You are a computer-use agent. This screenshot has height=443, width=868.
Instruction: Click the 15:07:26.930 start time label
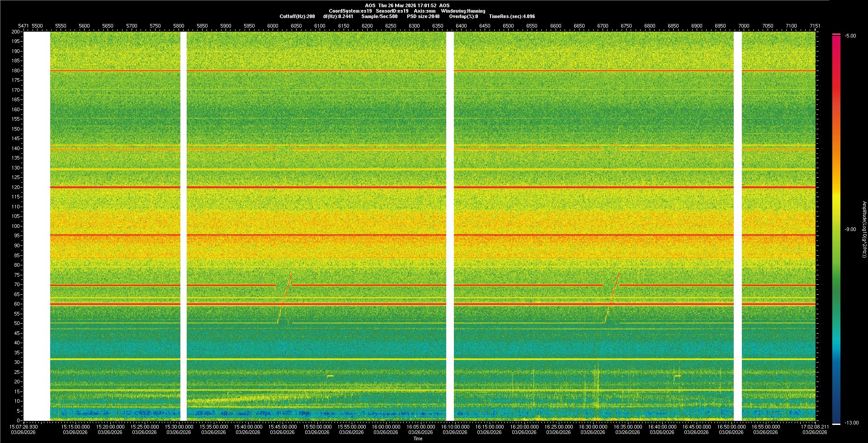(x=24, y=426)
